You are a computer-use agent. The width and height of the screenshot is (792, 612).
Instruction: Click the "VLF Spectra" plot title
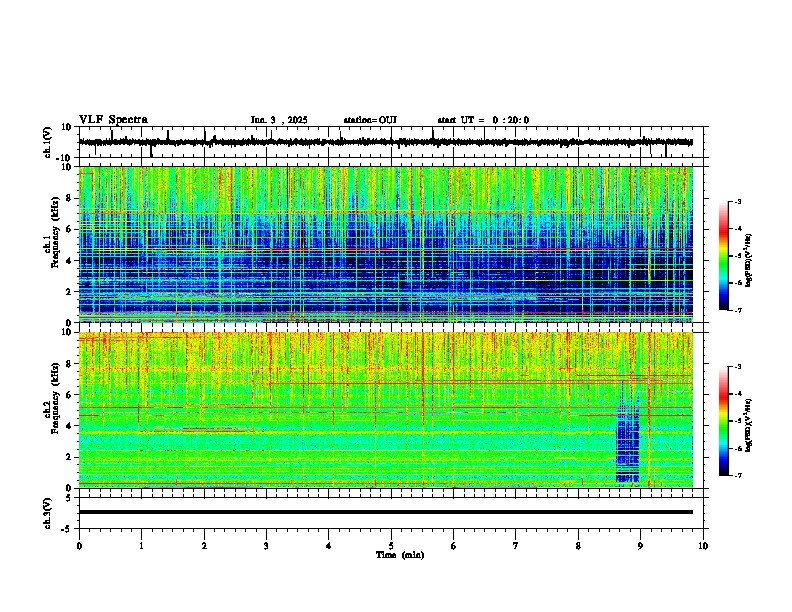[x=113, y=120]
